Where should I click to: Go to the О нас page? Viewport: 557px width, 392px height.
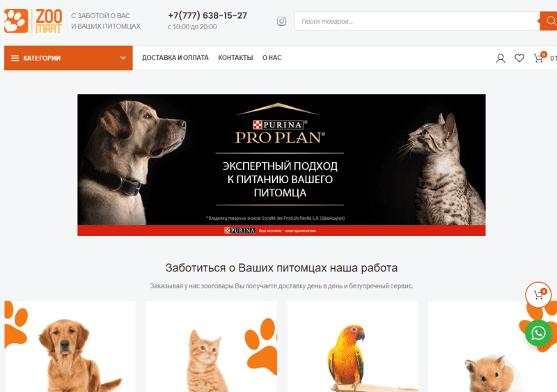click(x=272, y=58)
